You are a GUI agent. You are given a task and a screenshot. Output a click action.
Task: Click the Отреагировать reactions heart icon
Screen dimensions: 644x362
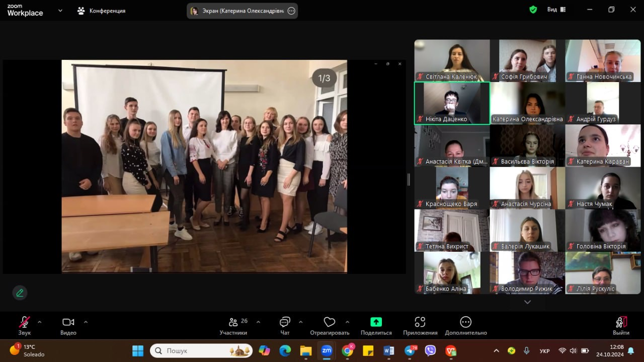[x=330, y=322]
